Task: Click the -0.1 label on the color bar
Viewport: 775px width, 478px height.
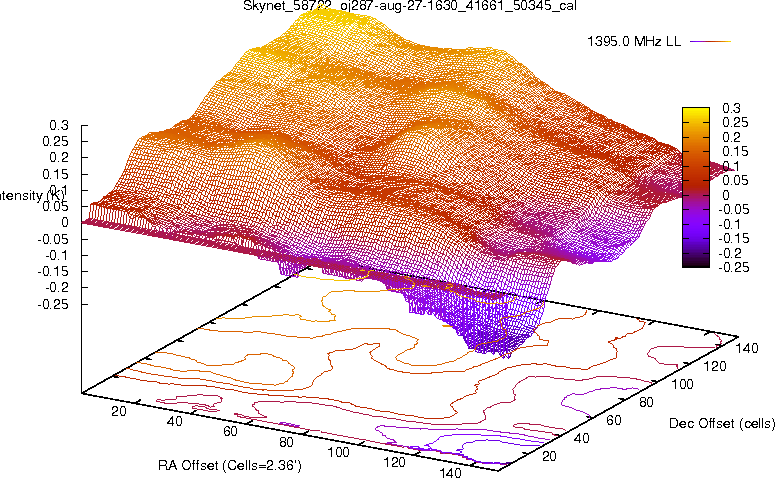Action: [x=730, y=224]
